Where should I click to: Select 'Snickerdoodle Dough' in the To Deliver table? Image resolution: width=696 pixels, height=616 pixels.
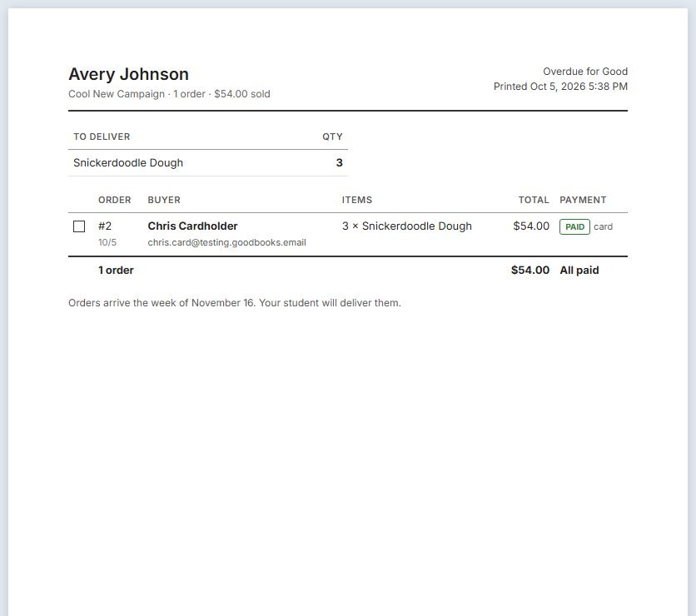click(128, 163)
